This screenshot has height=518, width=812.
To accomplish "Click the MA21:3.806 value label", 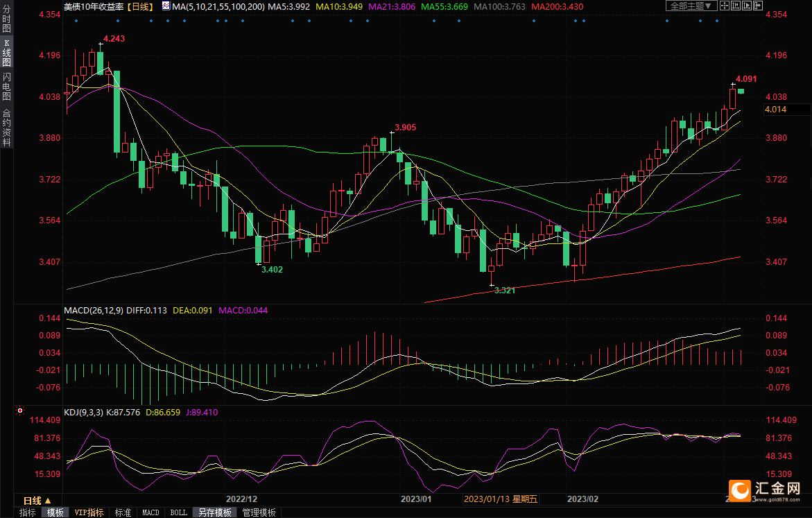I will pyautogui.click(x=392, y=7).
